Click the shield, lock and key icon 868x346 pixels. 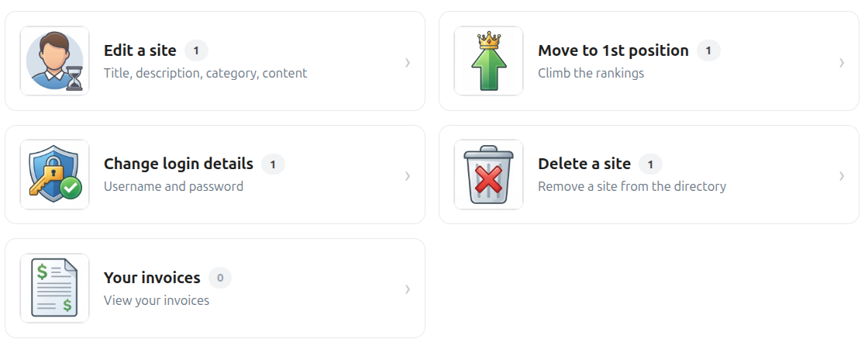point(55,175)
